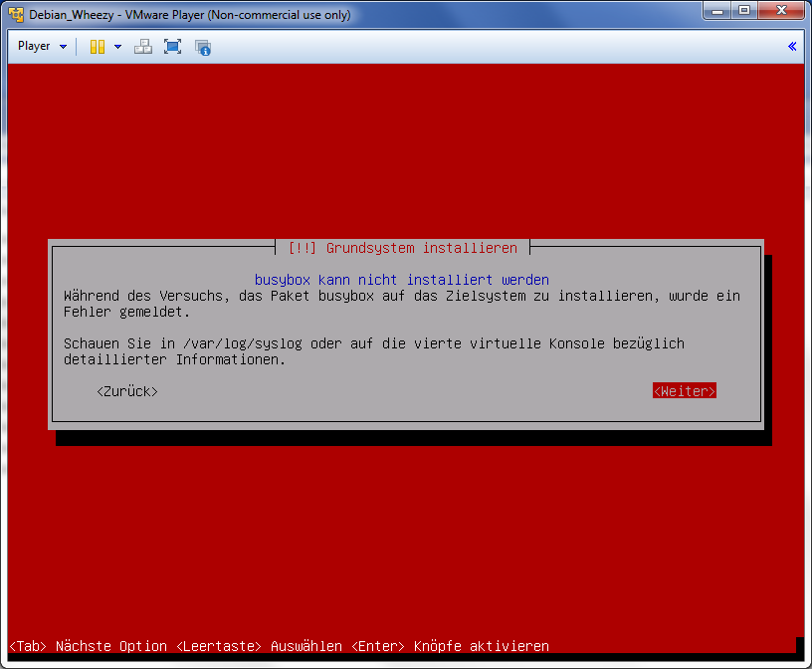This screenshot has width=812, height=669.
Task: Toggle Unity mode icon in toolbar
Action: click(x=202, y=47)
